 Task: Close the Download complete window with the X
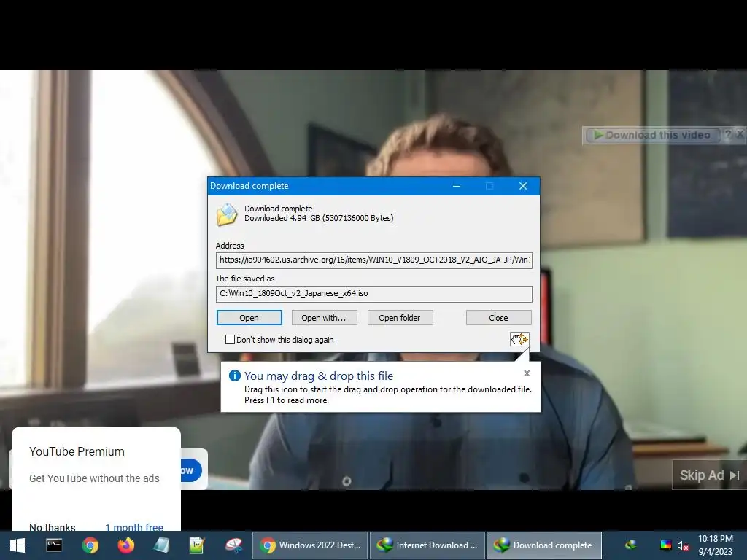coord(523,186)
